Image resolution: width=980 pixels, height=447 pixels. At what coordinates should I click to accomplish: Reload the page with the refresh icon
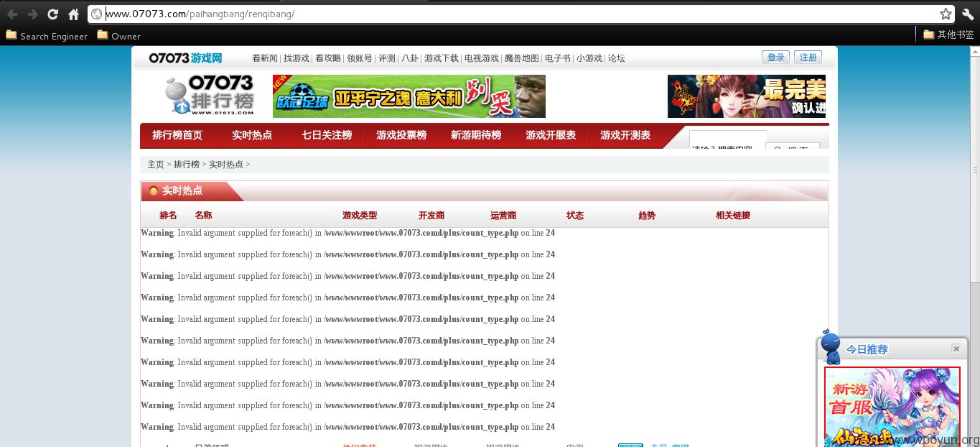tap(52, 14)
